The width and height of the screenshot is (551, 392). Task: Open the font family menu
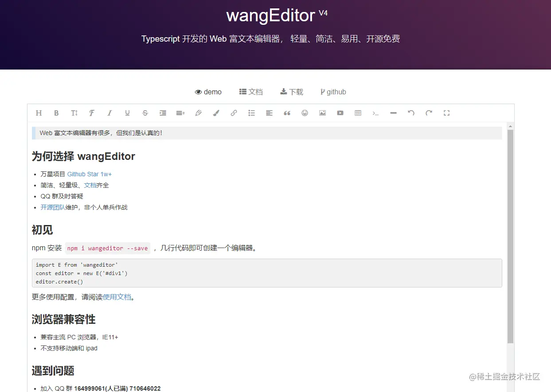click(92, 113)
